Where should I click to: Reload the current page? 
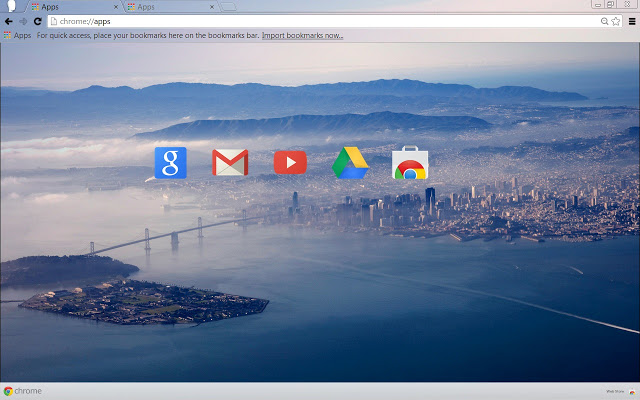[x=37, y=21]
